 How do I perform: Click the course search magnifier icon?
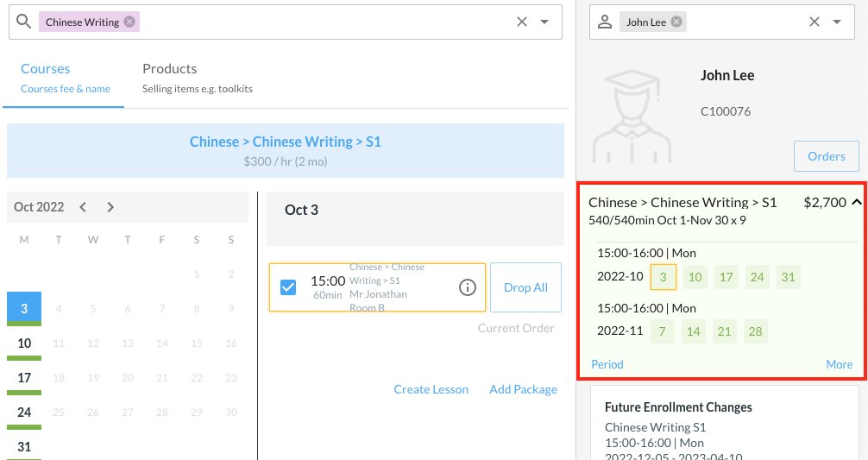[x=24, y=22]
